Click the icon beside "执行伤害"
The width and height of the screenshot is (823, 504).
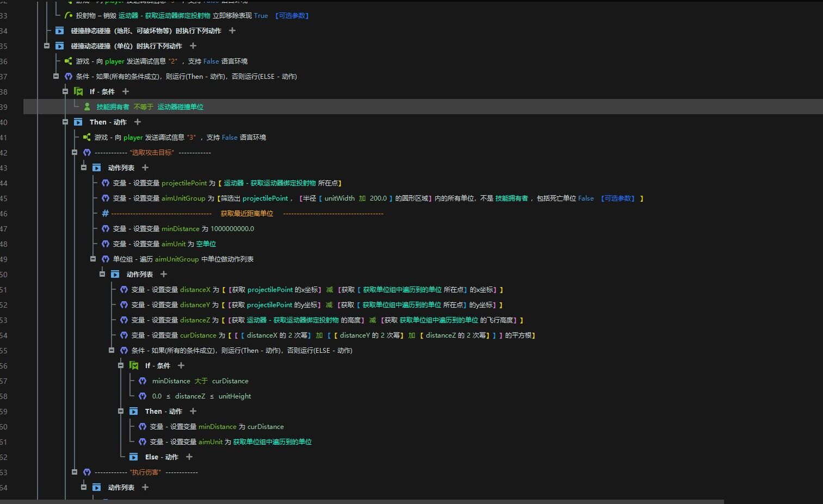87,472
